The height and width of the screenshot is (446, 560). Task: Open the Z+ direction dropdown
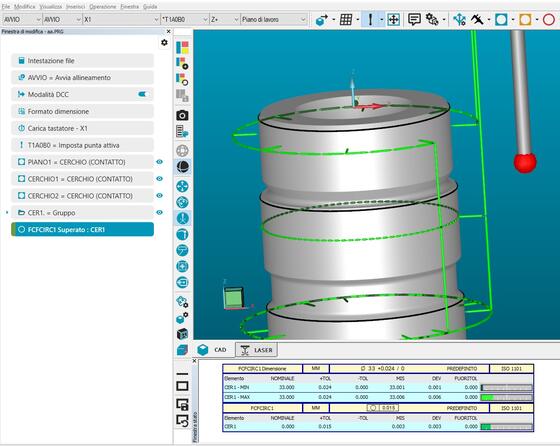[224, 19]
